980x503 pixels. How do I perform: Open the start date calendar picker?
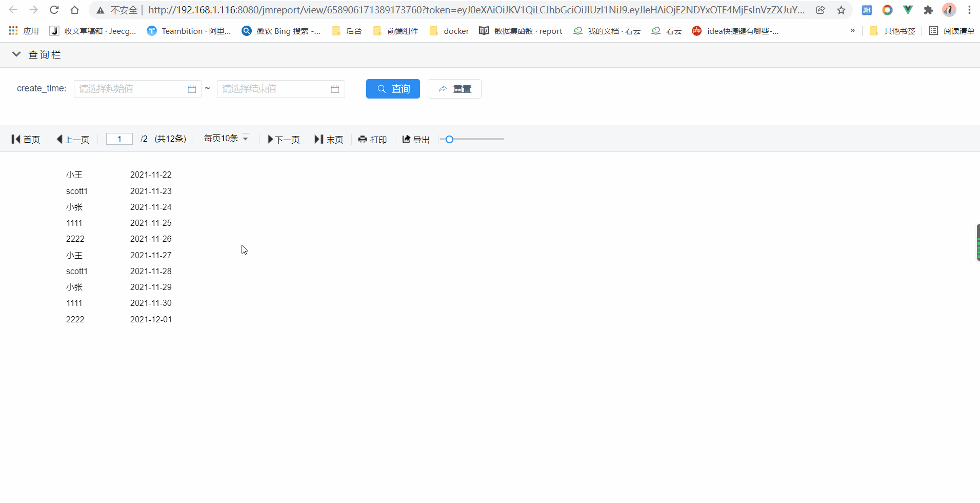click(x=191, y=89)
